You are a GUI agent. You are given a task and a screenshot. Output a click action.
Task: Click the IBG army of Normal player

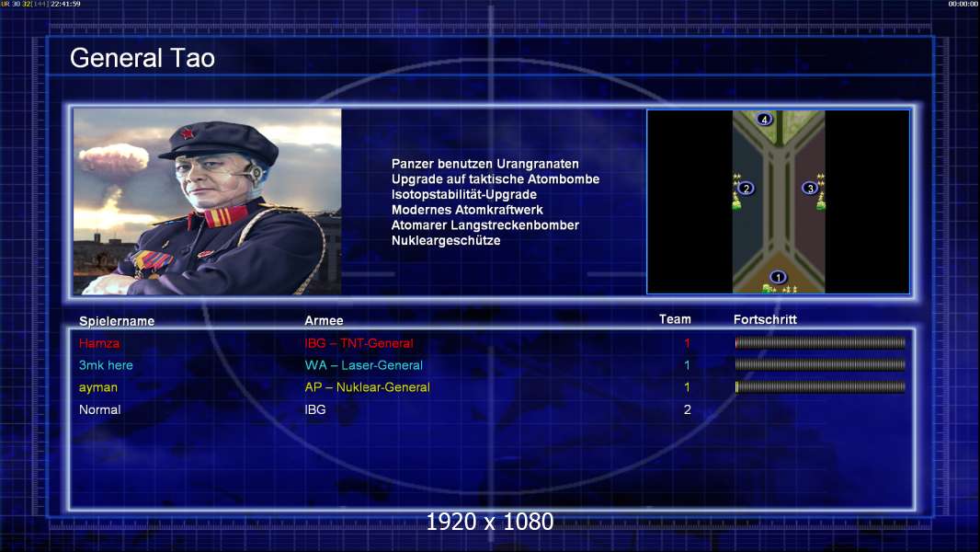315,409
